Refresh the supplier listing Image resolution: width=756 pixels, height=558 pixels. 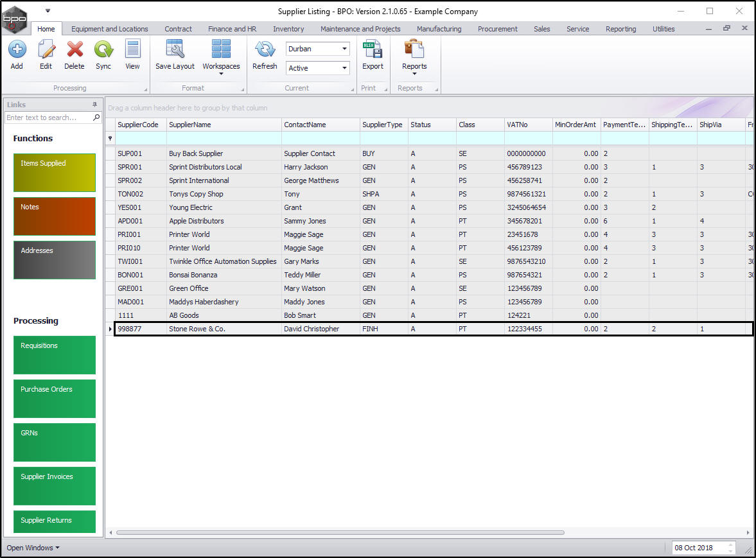point(265,50)
